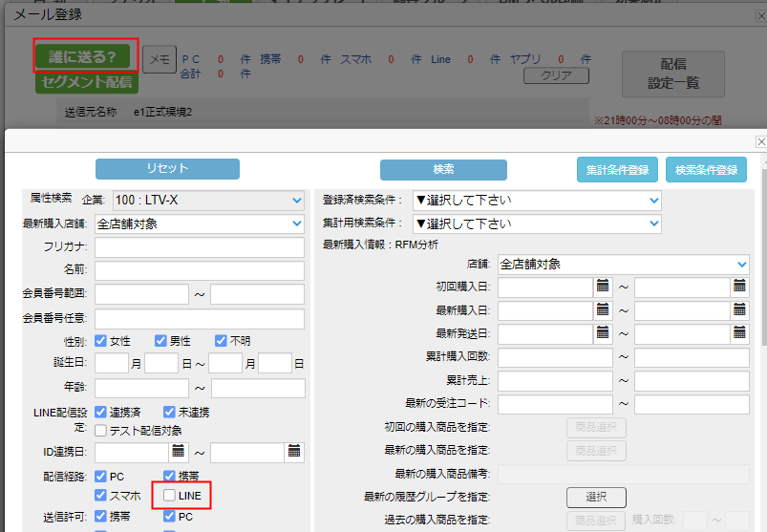Open calendar for first purchase end date

739,286
